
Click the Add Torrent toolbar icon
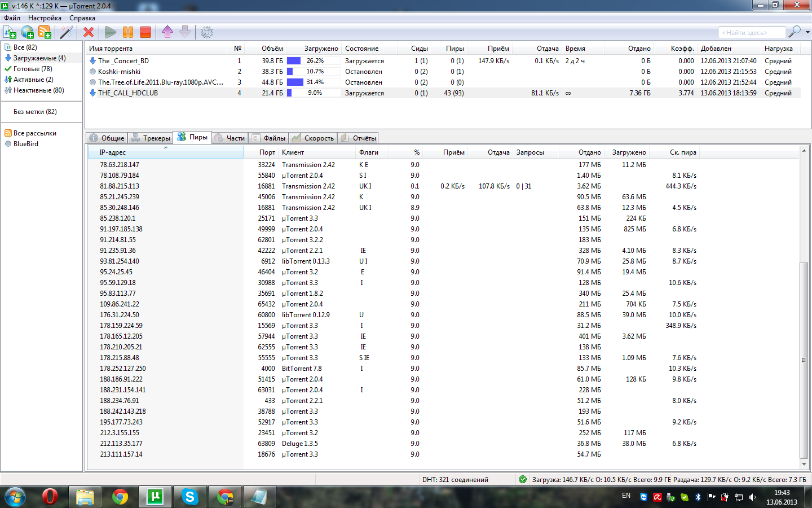[10, 32]
